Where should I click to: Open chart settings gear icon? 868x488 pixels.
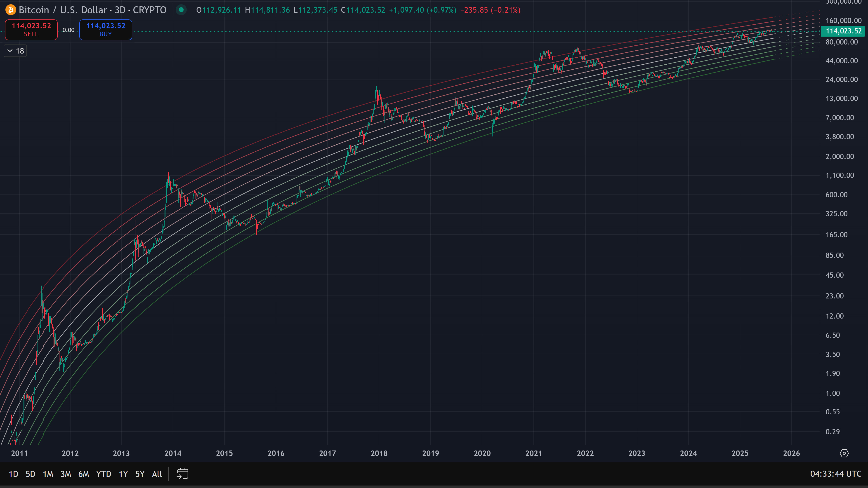click(x=844, y=453)
